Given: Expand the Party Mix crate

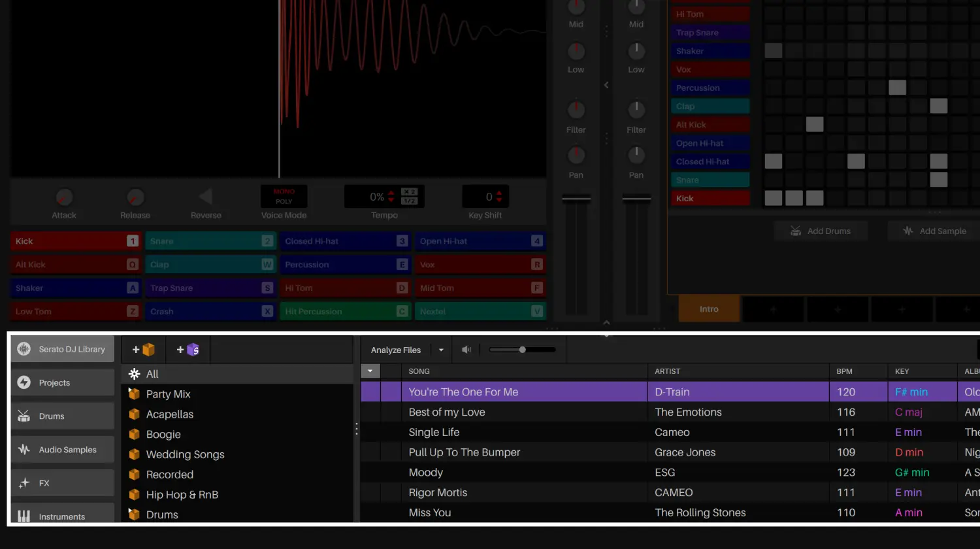Looking at the screenshot, I should pos(131,391).
